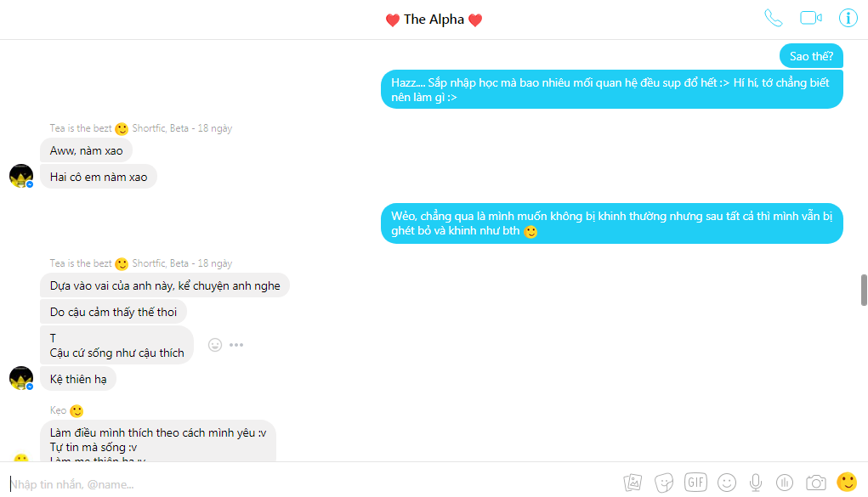
Task: Click 'The Alpha' conversation title
Action: (434, 20)
